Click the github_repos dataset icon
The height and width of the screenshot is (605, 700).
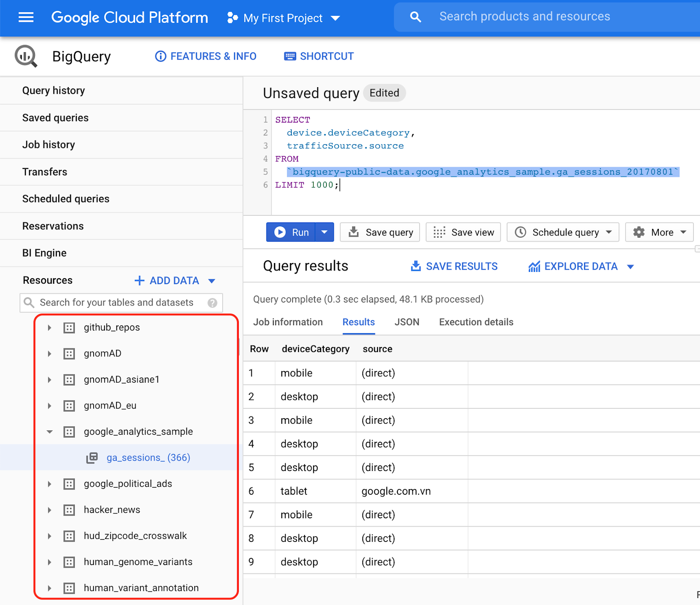tap(69, 327)
